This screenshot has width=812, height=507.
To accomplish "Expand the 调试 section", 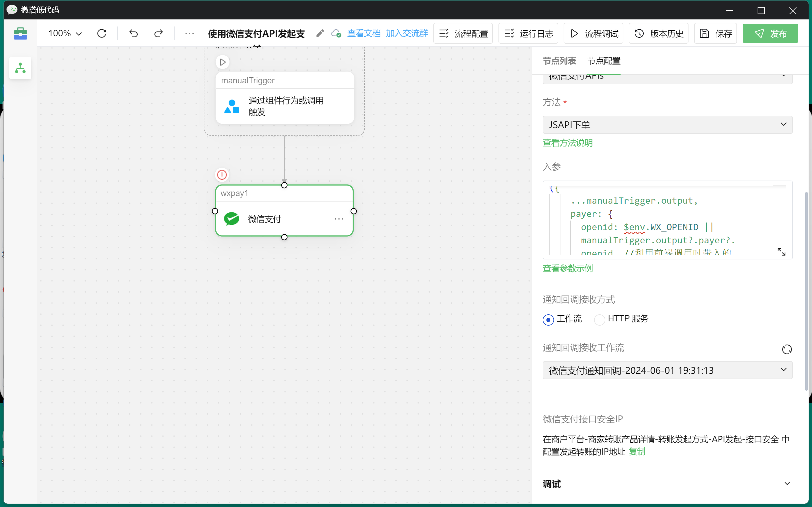I will (x=787, y=484).
